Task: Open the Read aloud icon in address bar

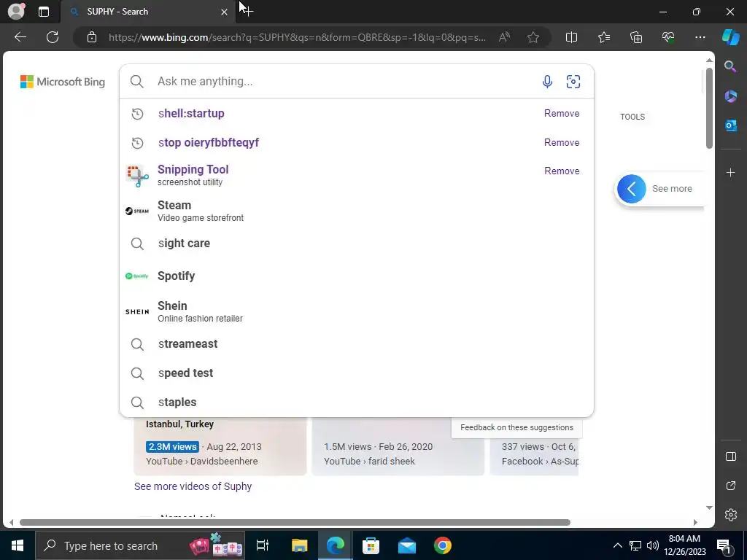Action: point(504,37)
